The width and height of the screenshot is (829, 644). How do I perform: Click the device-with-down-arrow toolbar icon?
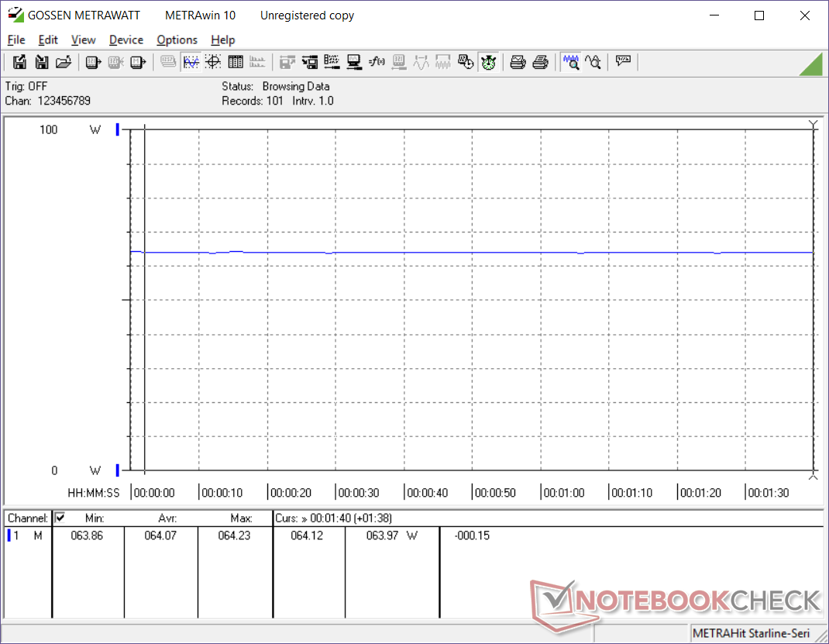pos(309,63)
